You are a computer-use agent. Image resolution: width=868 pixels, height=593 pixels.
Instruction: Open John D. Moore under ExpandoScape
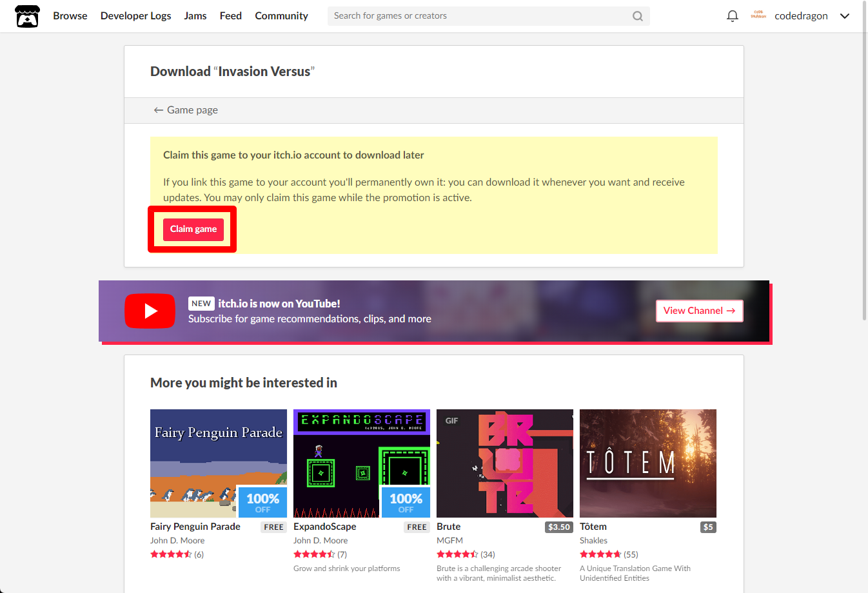tap(321, 541)
